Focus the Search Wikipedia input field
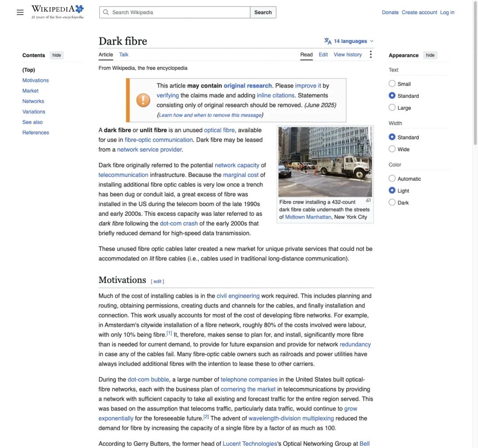The height and width of the screenshot is (448, 478). coord(175,12)
